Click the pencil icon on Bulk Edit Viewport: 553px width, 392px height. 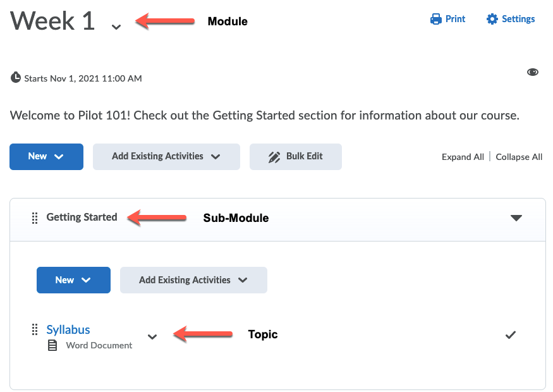pos(274,157)
